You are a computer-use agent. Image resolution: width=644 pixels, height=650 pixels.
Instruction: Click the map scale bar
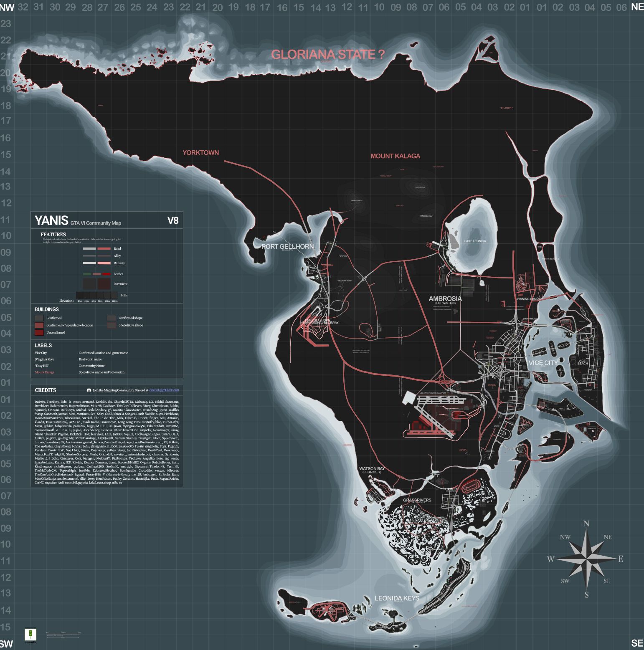click(x=63, y=635)
